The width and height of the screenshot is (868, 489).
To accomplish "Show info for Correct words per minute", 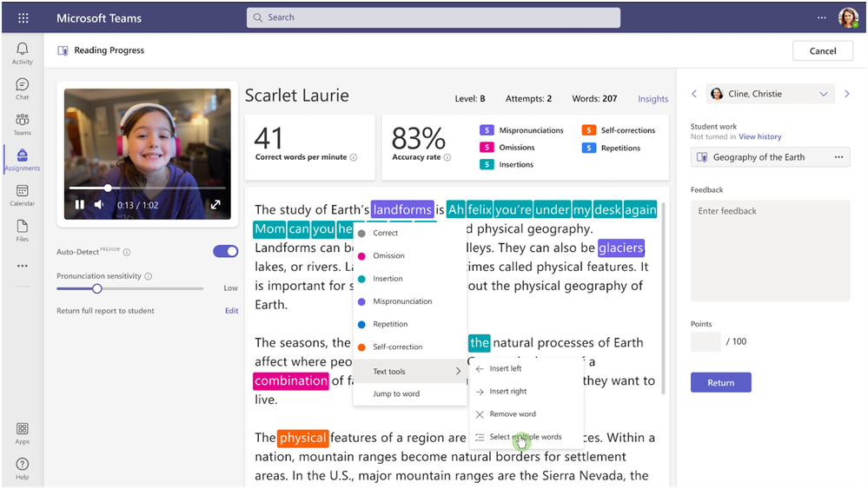I will pos(354,157).
